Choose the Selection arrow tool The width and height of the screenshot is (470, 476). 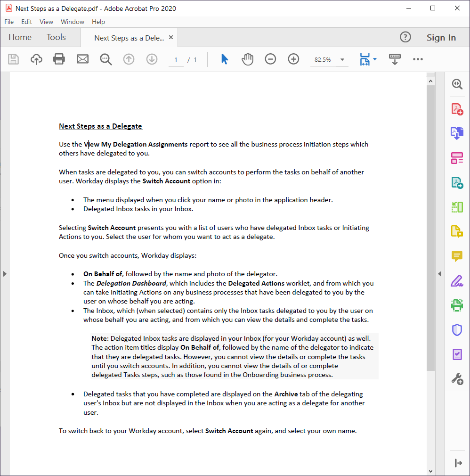pyautogui.click(x=225, y=59)
